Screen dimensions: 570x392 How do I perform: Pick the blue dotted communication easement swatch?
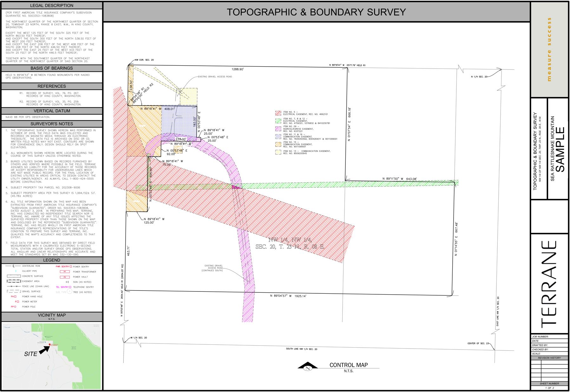click(x=278, y=137)
